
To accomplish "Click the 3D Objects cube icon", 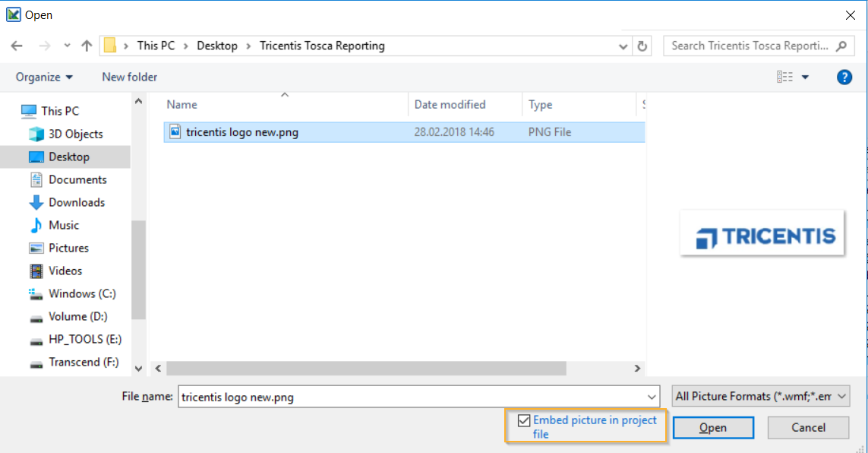I will coord(36,134).
